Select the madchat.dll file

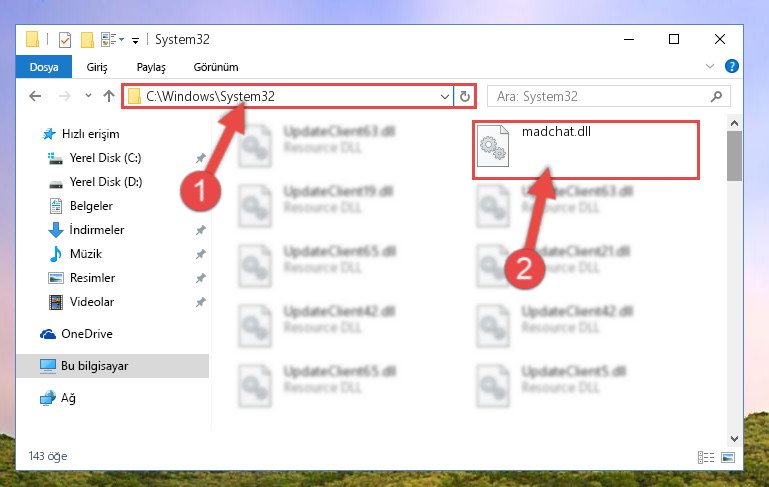pos(586,150)
